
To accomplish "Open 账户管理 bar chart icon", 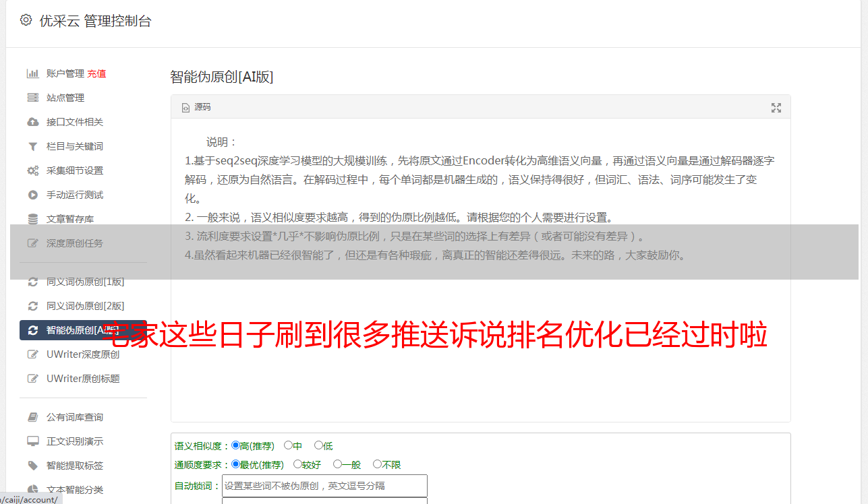I will (x=32, y=73).
